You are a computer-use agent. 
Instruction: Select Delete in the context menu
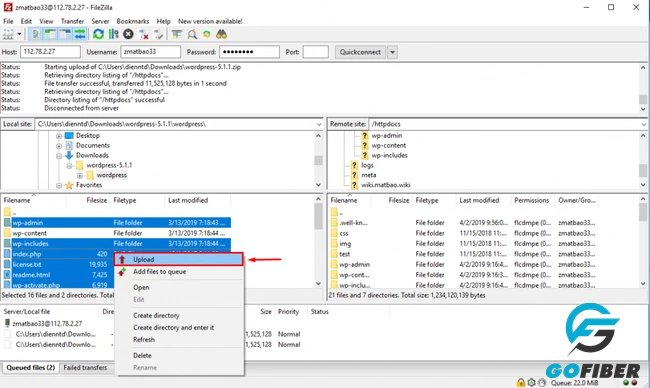142,356
